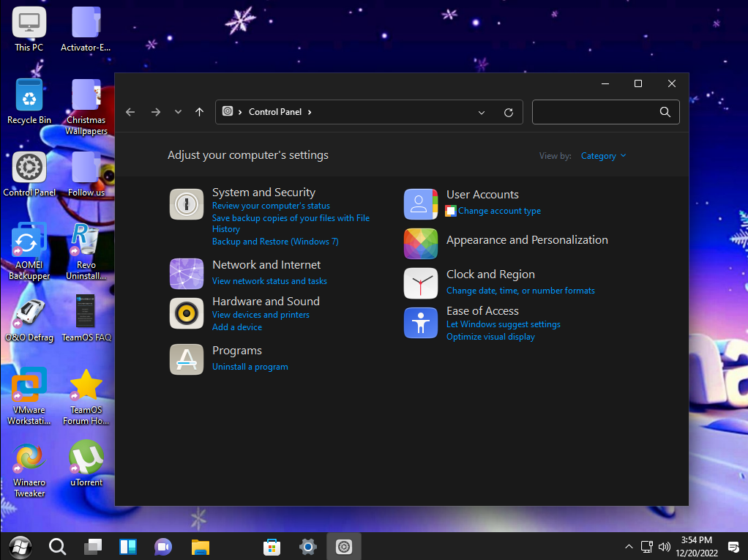Refresh the Control Panel view
Screen dimensions: 748x560
point(509,112)
